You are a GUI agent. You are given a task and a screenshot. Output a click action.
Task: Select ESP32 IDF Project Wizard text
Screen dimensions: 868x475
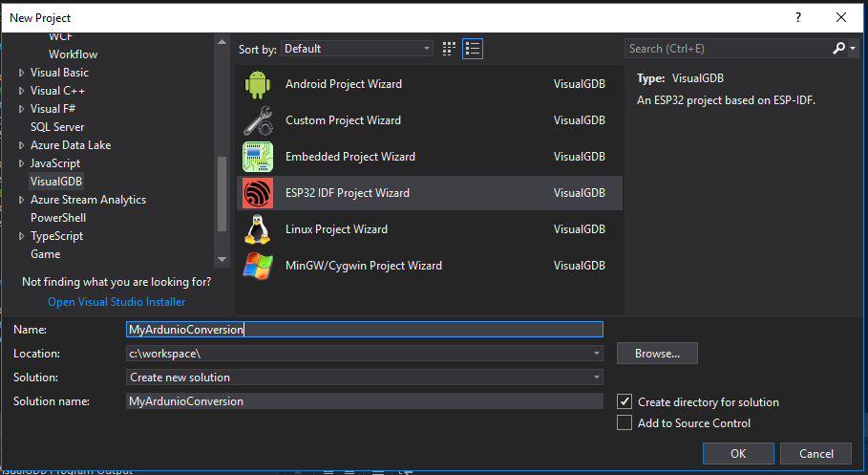coord(348,193)
